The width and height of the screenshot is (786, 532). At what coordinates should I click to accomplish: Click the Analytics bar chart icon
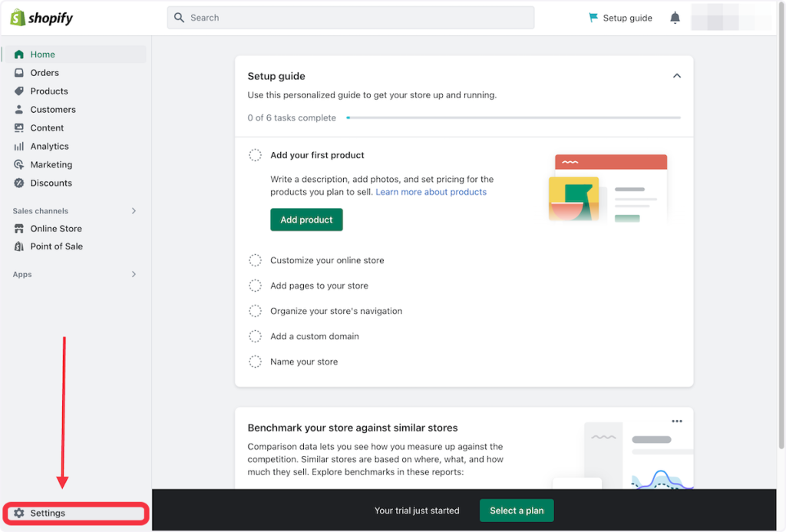click(x=19, y=147)
